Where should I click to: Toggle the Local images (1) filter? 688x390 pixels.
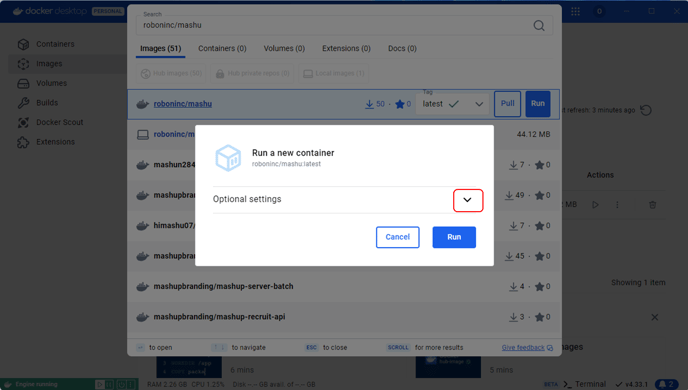[333, 73]
